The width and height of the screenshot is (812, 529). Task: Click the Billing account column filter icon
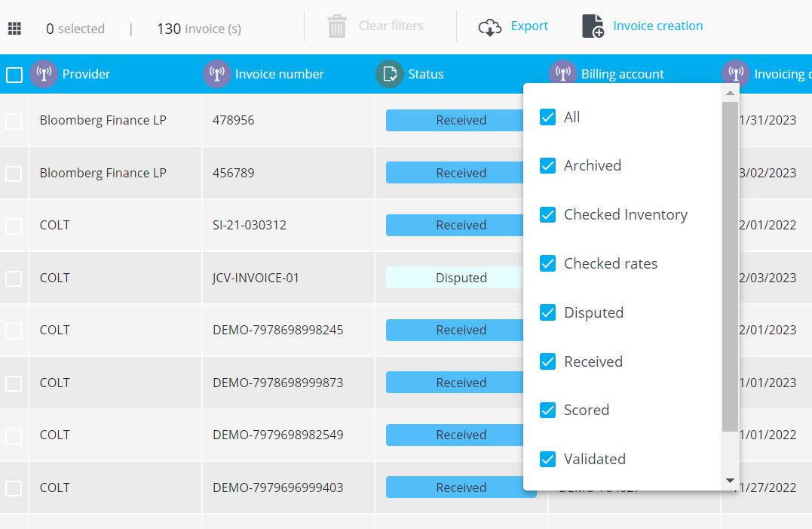coord(562,73)
